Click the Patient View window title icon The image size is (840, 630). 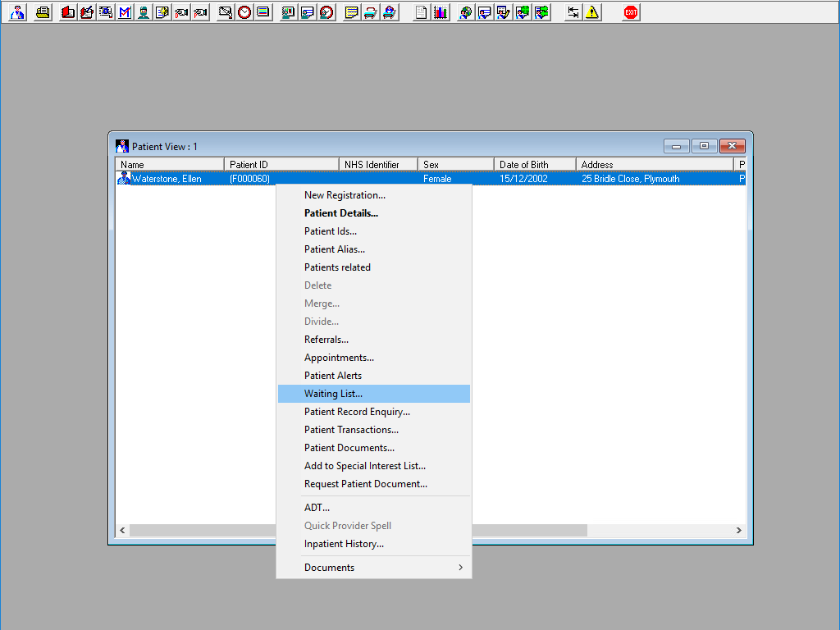click(x=122, y=146)
